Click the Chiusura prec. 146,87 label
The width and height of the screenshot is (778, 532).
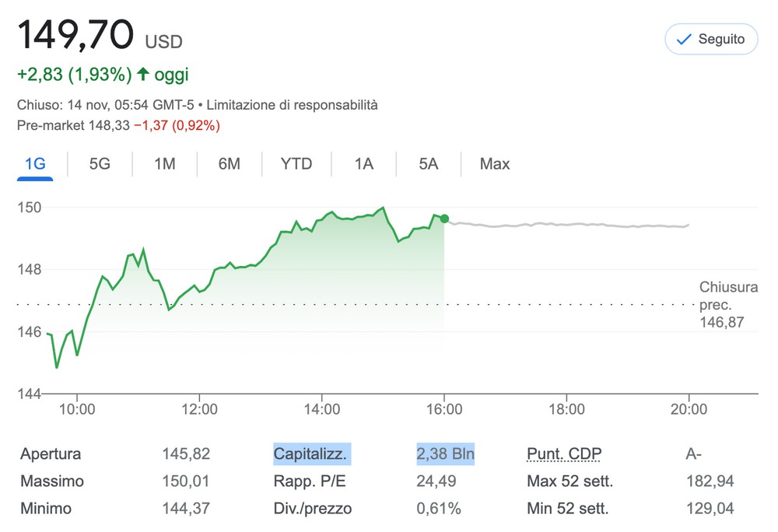[x=727, y=305]
